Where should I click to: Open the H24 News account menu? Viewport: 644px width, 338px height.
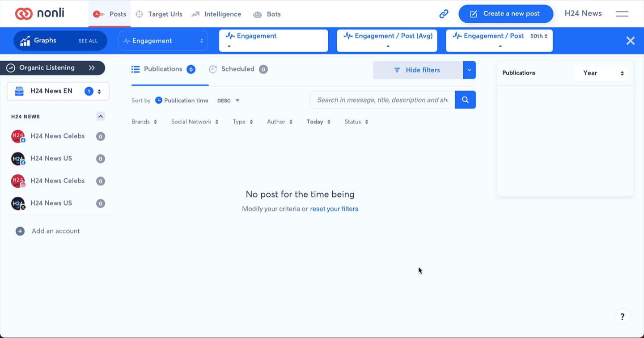583,13
